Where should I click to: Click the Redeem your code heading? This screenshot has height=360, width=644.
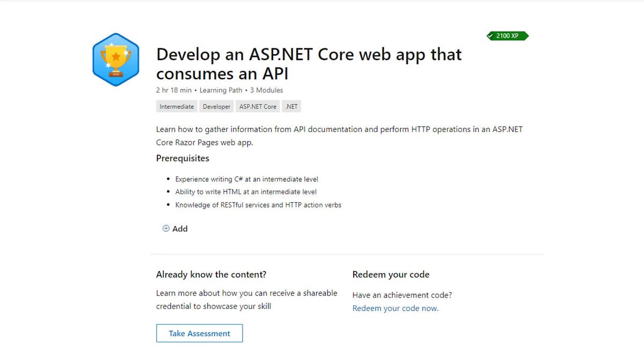click(x=391, y=274)
